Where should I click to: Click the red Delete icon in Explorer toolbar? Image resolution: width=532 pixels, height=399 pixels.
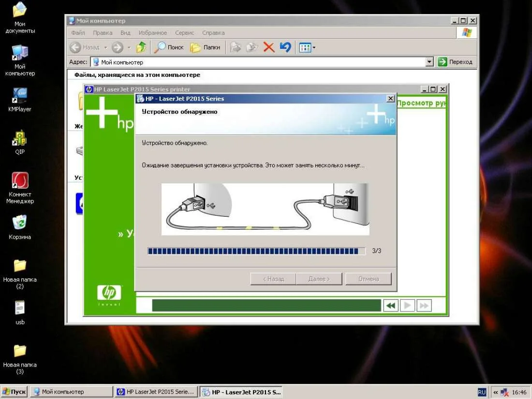point(269,47)
